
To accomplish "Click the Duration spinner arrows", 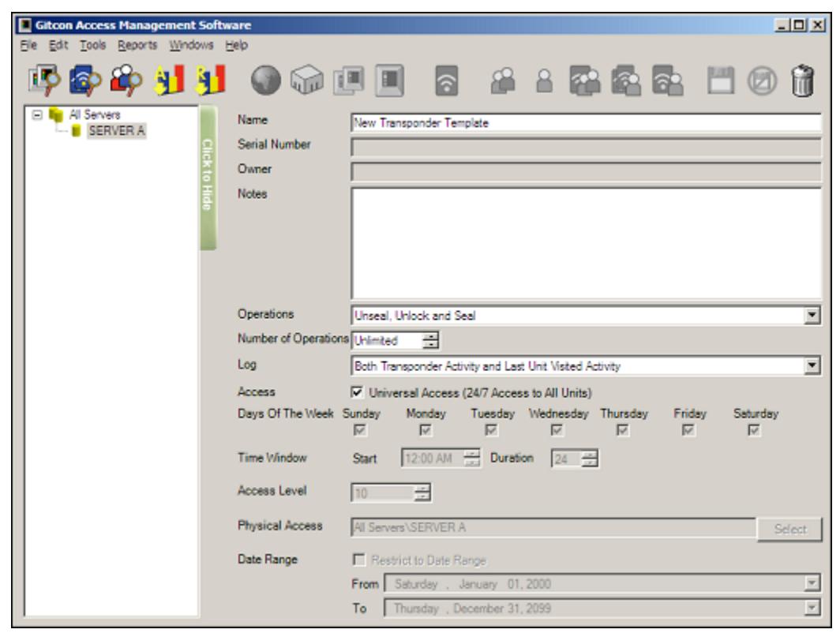I will click(589, 459).
